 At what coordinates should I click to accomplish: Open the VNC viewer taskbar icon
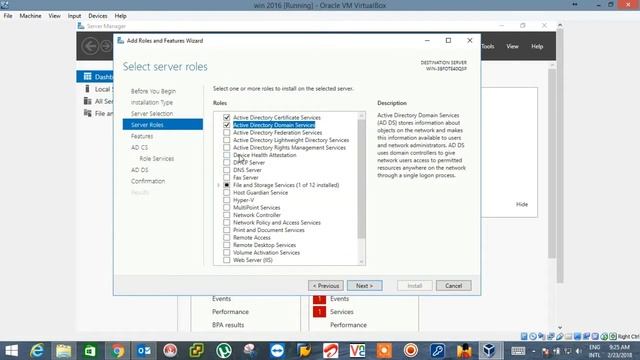pos(358,351)
